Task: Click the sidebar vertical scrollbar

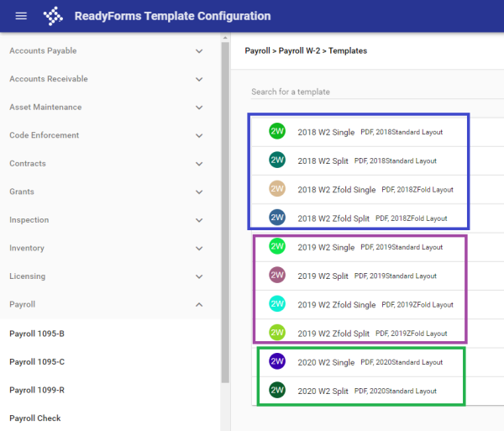Action: pos(224,210)
